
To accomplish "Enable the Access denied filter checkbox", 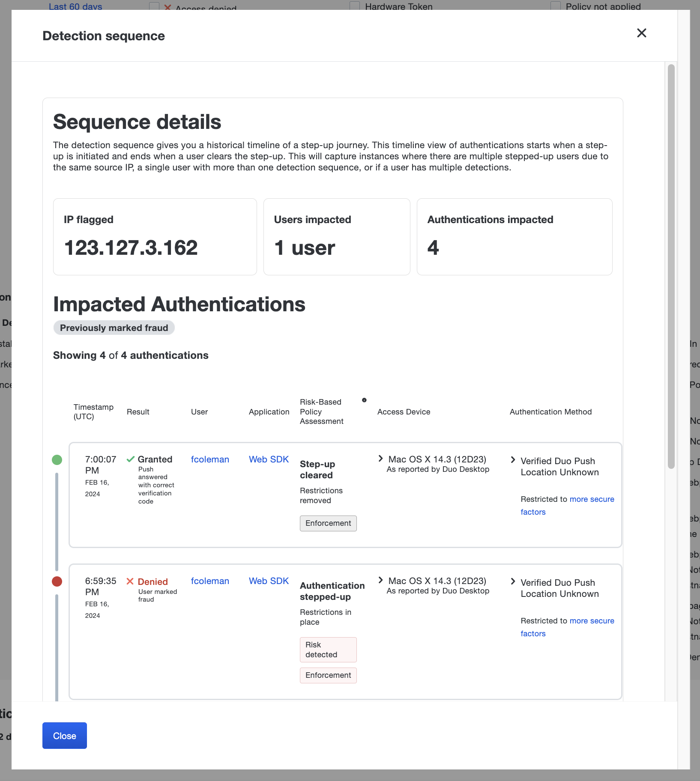I will [x=154, y=6].
